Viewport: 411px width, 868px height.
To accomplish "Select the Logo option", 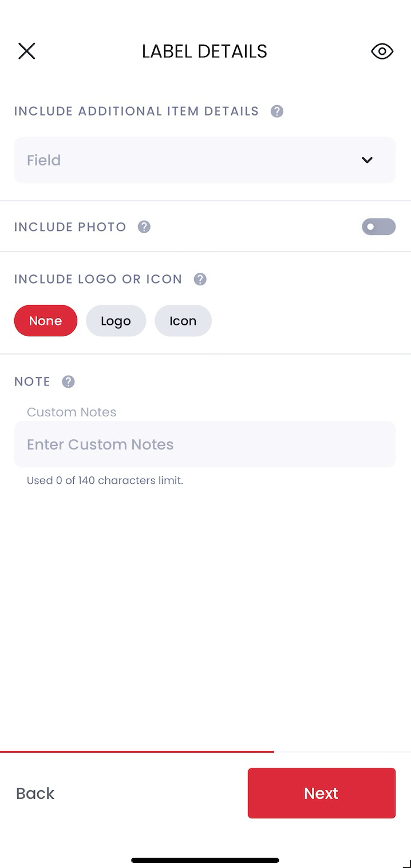I will click(116, 321).
